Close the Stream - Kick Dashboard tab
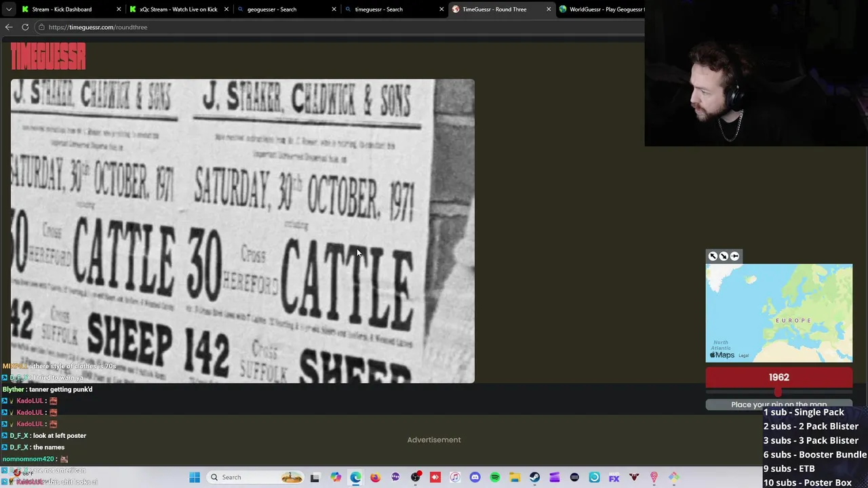 [119, 9]
